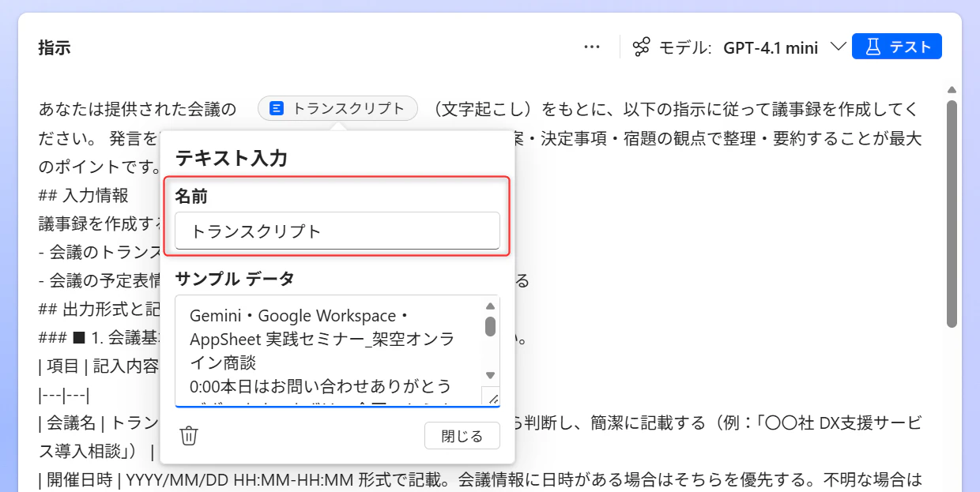Close the popup with the 閉じる button
Viewport: 980px width, 492px height.
(x=462, y=436)
